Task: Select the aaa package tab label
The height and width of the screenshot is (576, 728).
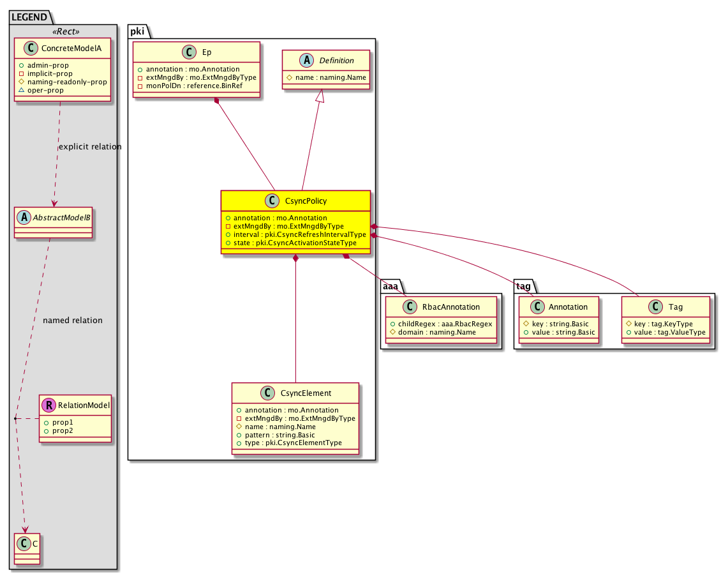Action: pyautogui.click(x=390, y=287)
